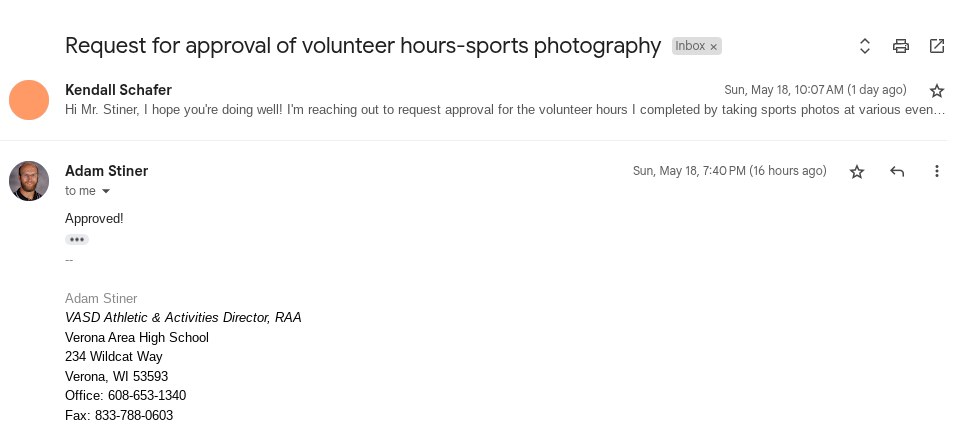Open conversation in a new window
Image resolution: width=967 pixels, height=444 pixels.
click(937, 46)
